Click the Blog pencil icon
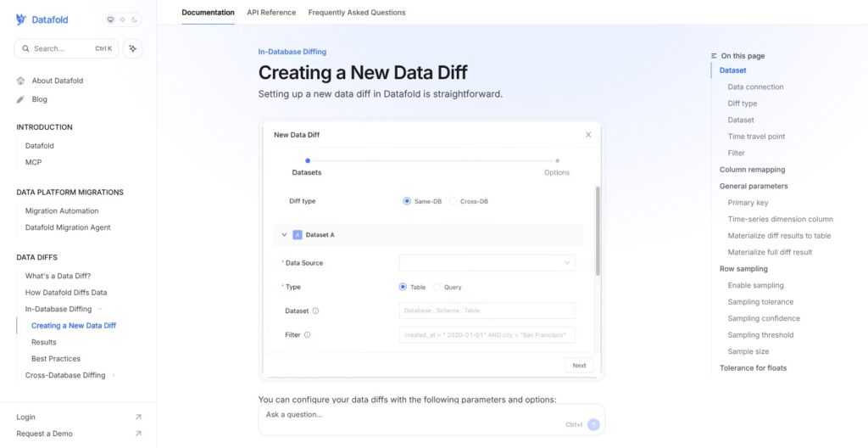This screenshot has height=448, width=868. pos(20,99)
